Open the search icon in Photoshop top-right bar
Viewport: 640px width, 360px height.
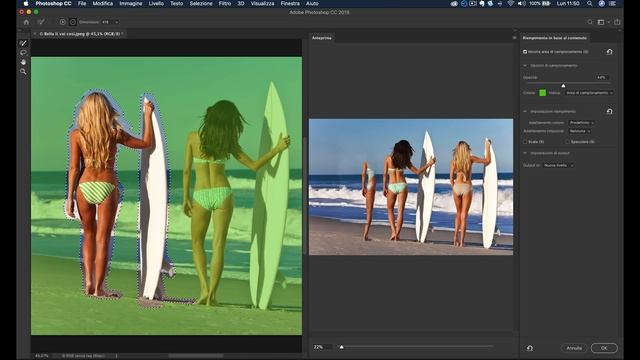[x=590, y=22]
